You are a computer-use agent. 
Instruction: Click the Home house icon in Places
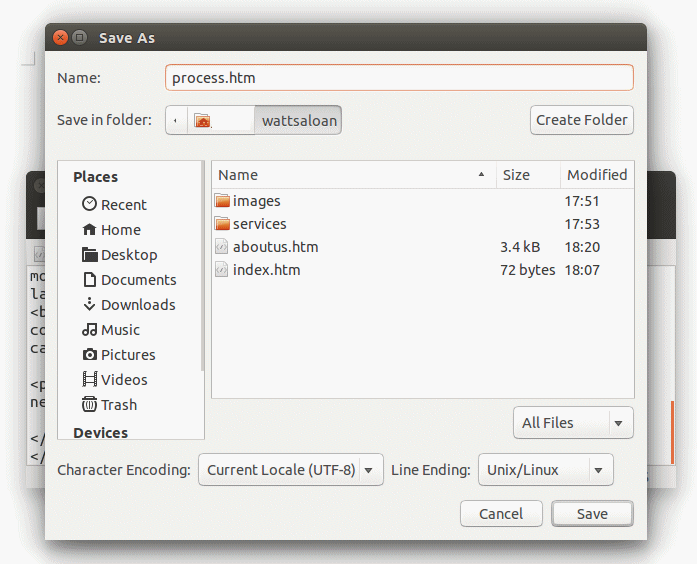point(89,229)
